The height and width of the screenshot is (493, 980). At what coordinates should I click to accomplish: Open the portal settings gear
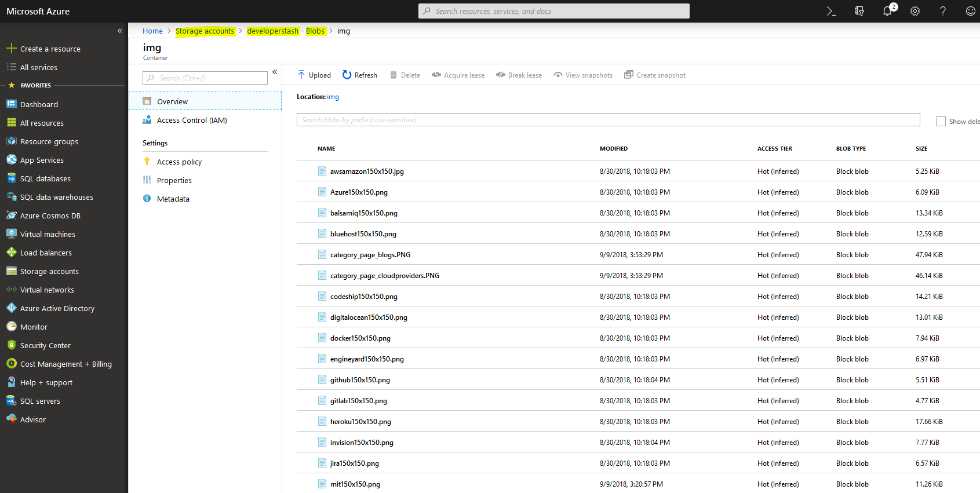point(915,11)
